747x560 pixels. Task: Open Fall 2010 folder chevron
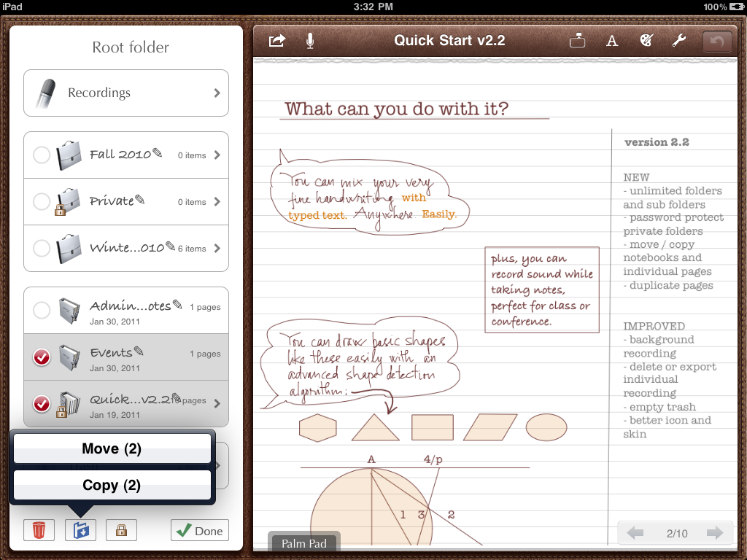pyautogui.click(x=217, y=155)
